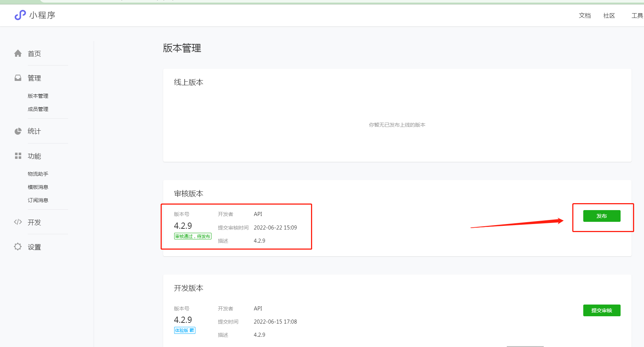The height and width of the screenshot is (347, 644).
Task: Click the 体验版 badge label
Action: [182, 331]
